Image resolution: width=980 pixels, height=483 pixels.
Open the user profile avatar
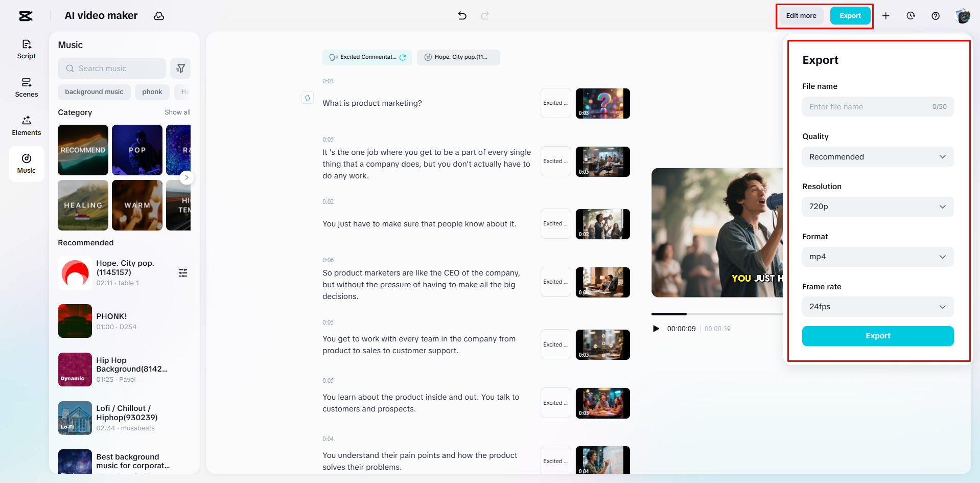pyautogui.click(x=963, y=16)
